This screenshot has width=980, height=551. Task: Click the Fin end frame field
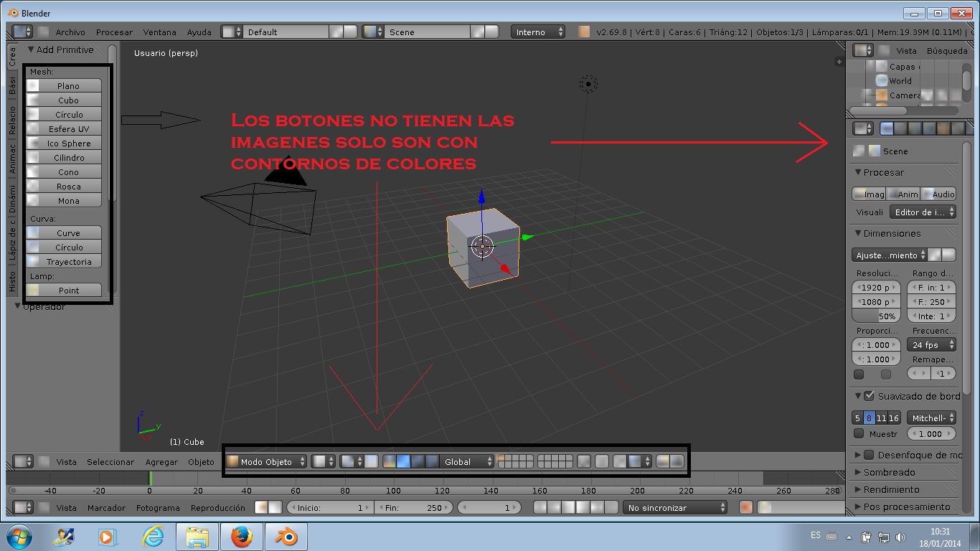413,508
